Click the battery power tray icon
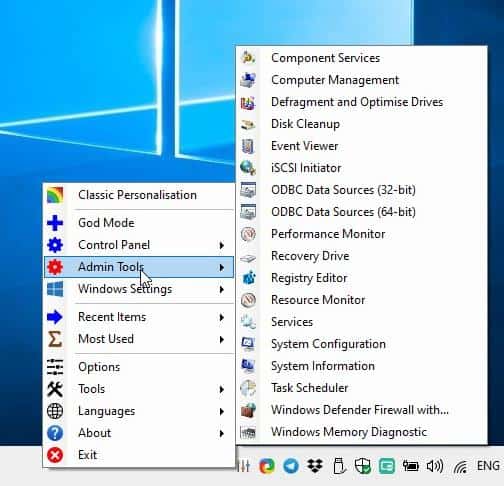Image resolution: width=504 pixels, height=486 pixels. point(411,466)
